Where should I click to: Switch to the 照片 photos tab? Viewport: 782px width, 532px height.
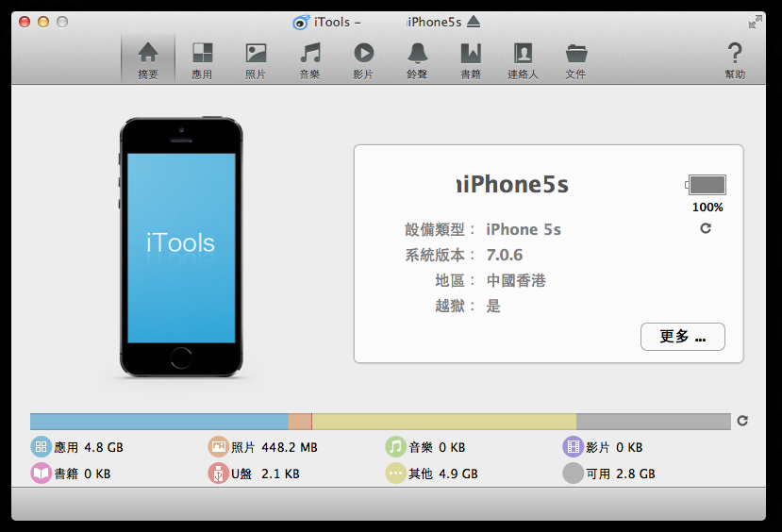point(256,60)
